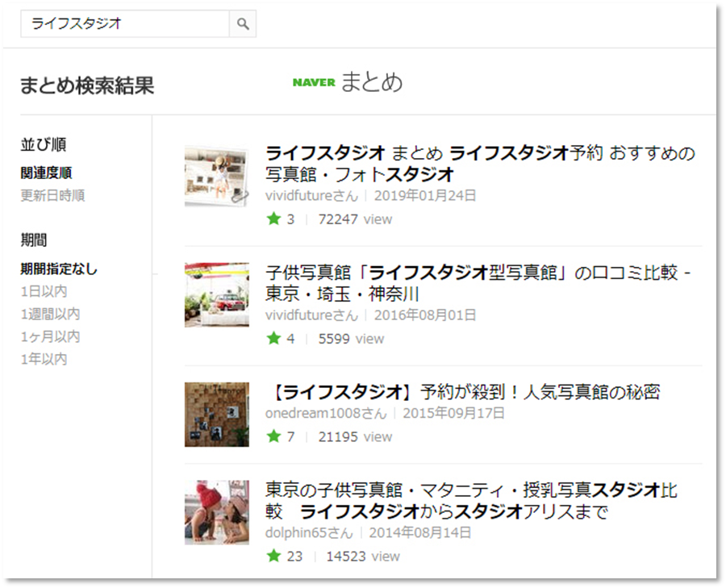Focus the ライフスタジオ search input field
Viewport: 726px width, 588px height.
click(125, 23)
